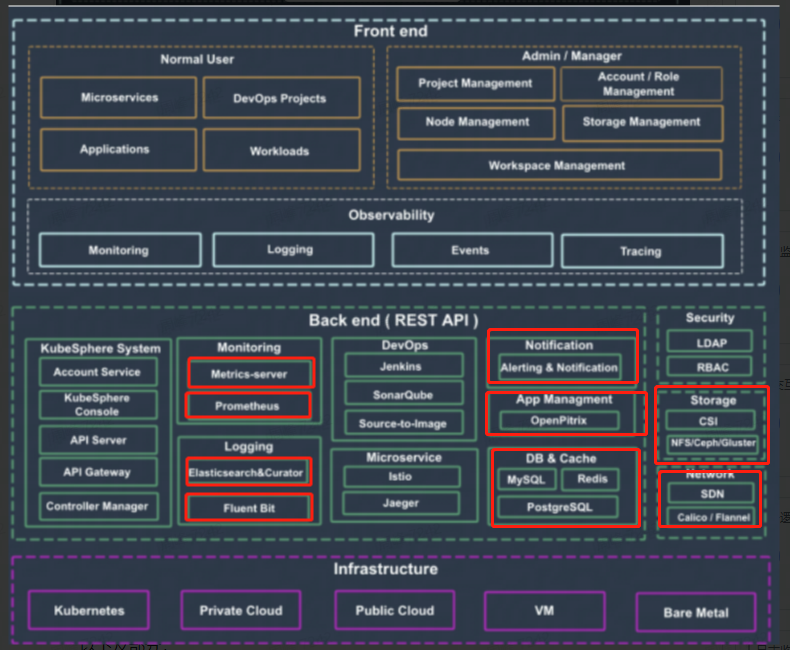Select the Prometheus box
The image size is (790, 650).
coord(248,406)
